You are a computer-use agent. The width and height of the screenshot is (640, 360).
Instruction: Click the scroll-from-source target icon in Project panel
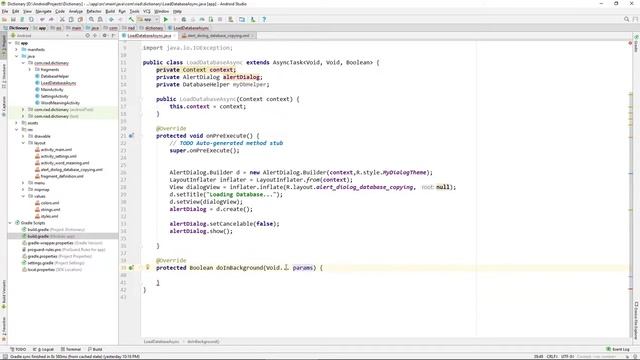[x=87, y=36]
